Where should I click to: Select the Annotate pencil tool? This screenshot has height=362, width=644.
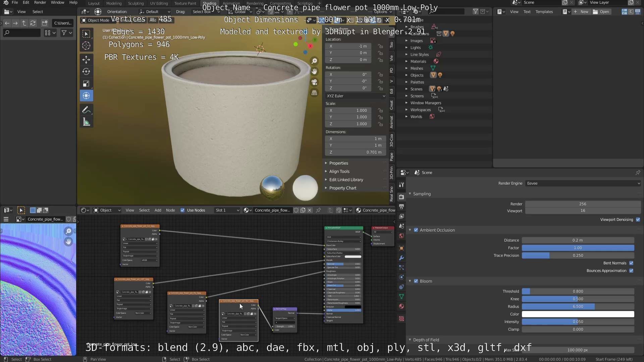click(86, 110)
